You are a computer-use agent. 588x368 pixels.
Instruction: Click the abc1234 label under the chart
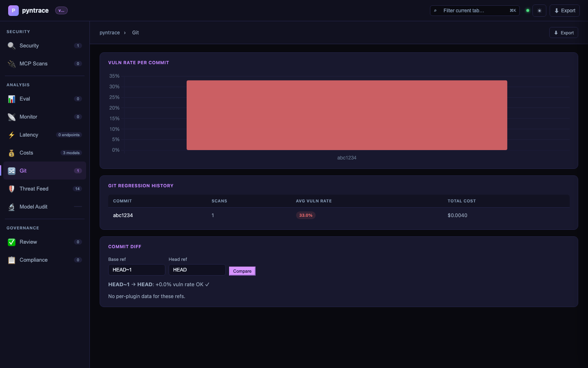(347, 158)
